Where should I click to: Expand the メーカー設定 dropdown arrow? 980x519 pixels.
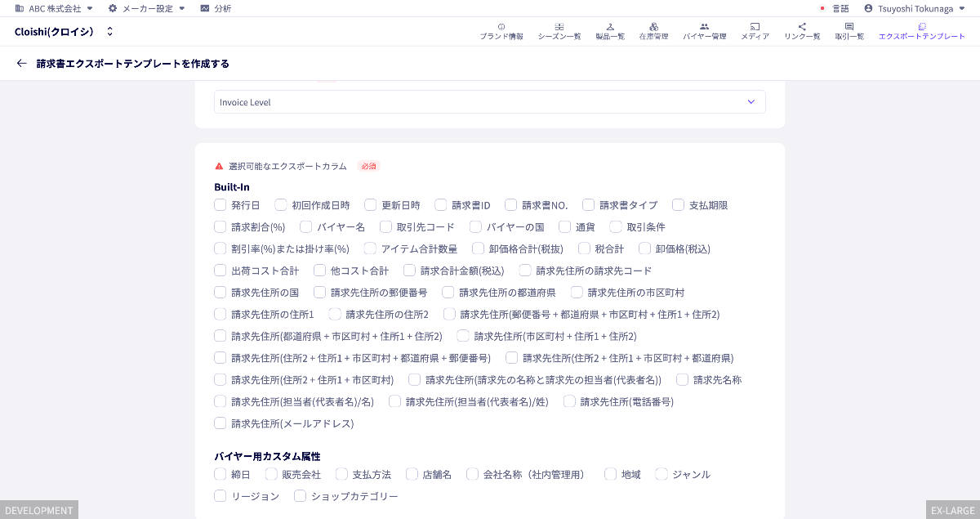182,8
